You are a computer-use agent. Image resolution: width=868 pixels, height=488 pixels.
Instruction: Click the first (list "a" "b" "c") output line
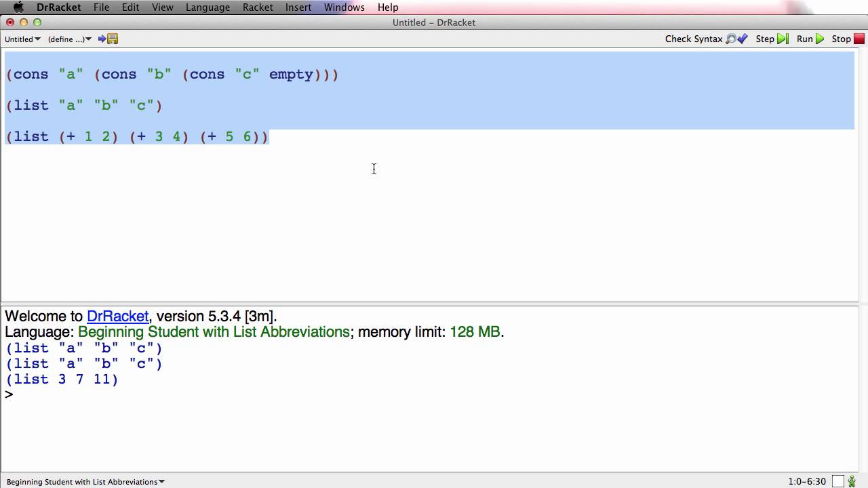coord(84,348)
